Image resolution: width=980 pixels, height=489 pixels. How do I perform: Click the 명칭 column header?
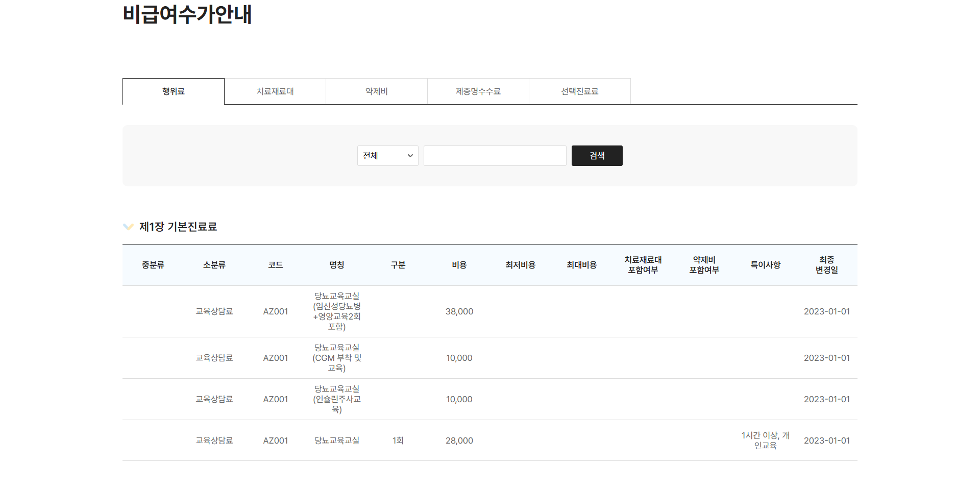click(337, 265)
